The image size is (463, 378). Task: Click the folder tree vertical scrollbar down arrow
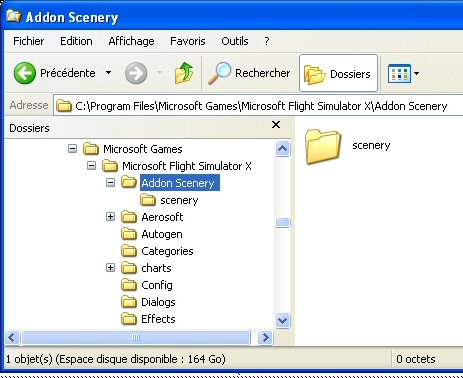[x=283, y=320]
